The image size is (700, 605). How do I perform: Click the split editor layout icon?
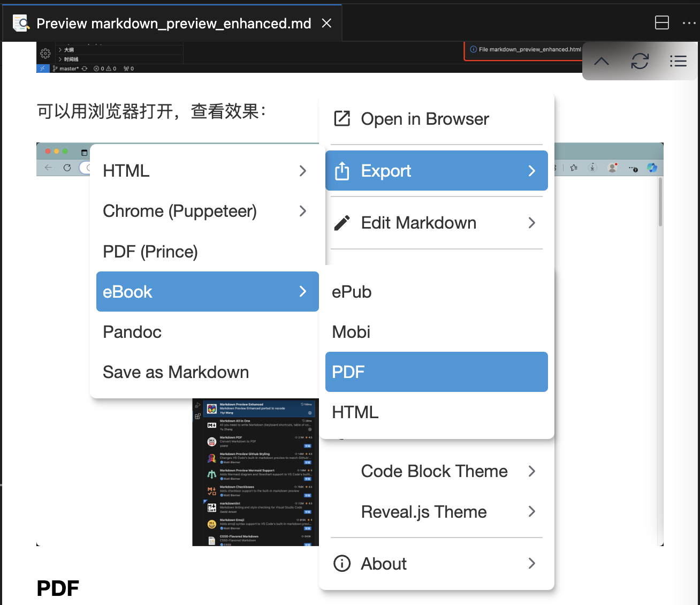click(662, 22)
